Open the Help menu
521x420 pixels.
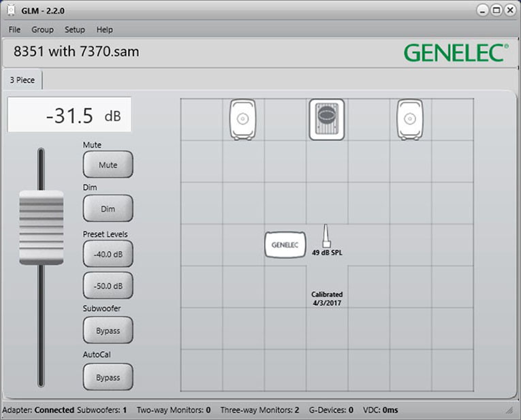pyautogui.click(x=105, y=29)
